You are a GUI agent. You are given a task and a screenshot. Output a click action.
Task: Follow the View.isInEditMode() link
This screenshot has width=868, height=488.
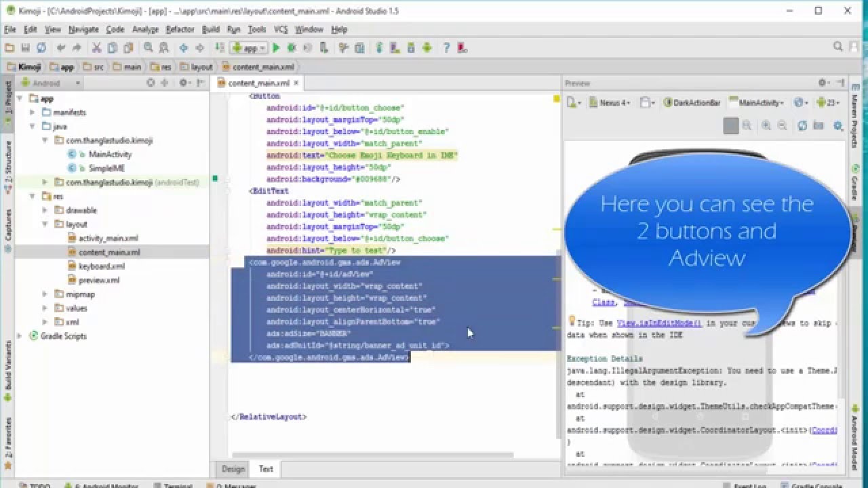659,324
